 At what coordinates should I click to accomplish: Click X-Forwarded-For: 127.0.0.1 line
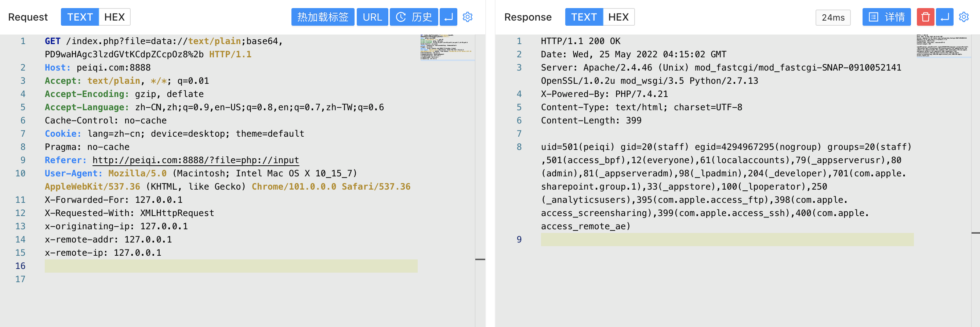click(113, 200)
